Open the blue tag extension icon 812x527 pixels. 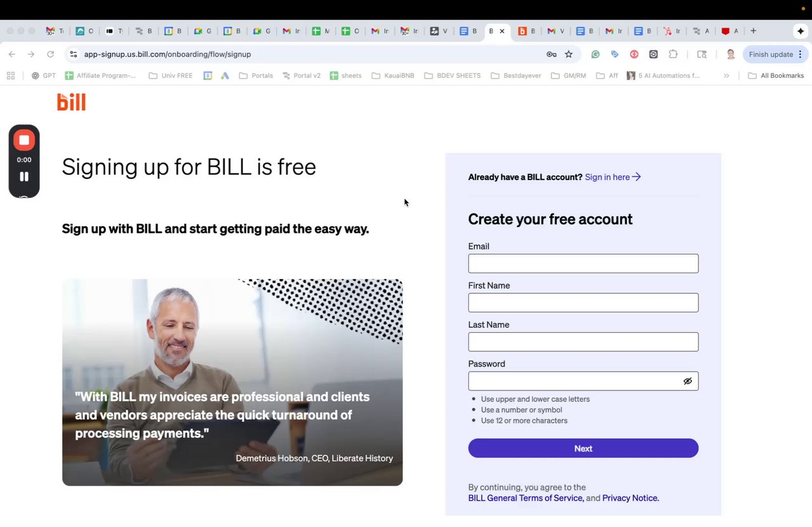click(x=615, y=55)
